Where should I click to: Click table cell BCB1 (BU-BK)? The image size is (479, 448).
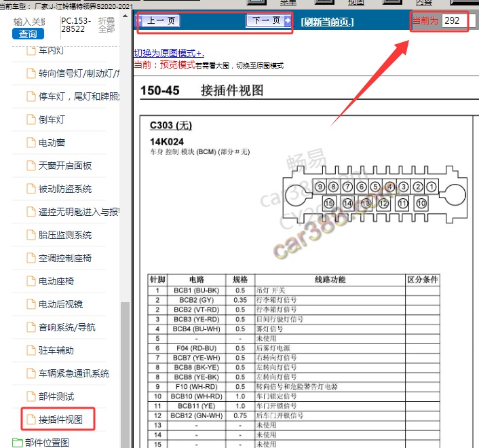(x=197, y=291)
